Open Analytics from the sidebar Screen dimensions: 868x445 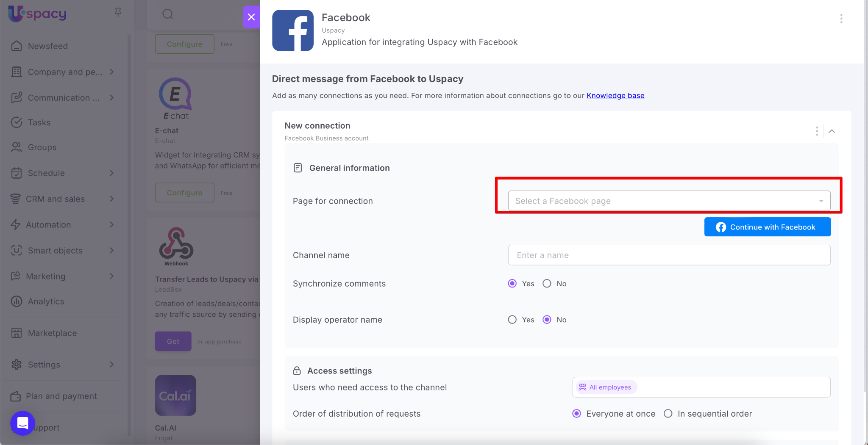tap(46, 301)
